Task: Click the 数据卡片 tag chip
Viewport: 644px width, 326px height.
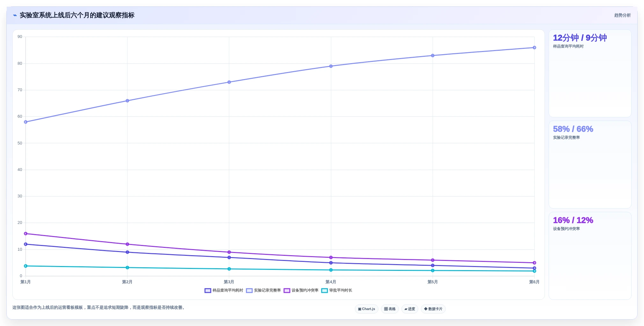Action: 433,309
